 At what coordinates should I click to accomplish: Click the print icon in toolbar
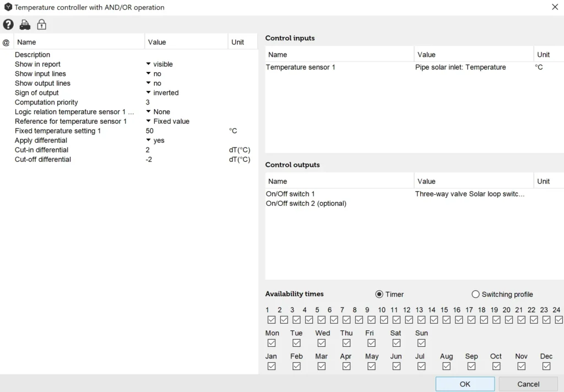(x=25, y=25)
